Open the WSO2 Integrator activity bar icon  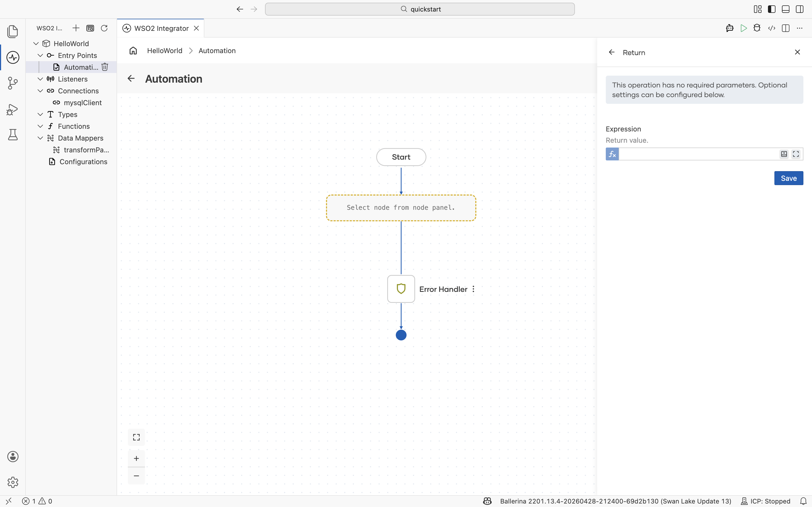tap(13, 57)
